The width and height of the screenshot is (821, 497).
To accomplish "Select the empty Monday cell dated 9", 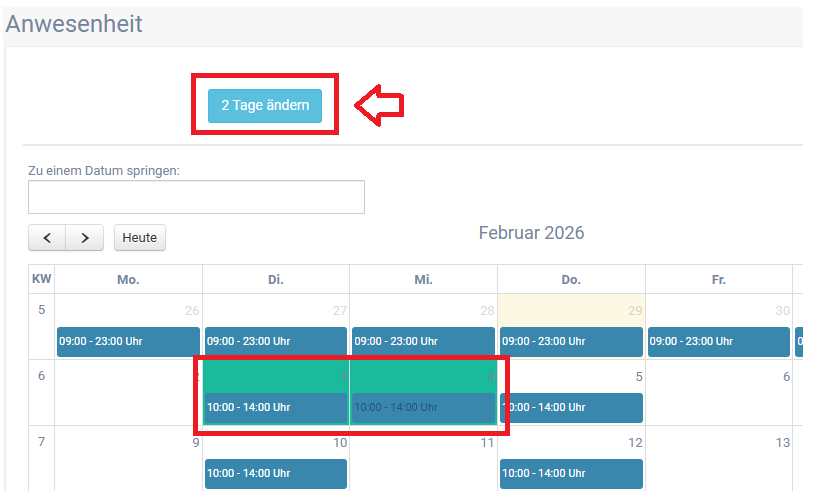I will click(128, 462).
